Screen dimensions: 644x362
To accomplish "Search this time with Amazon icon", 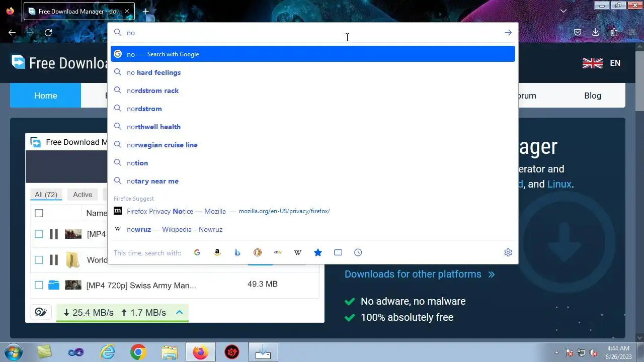I will point(217,252).
